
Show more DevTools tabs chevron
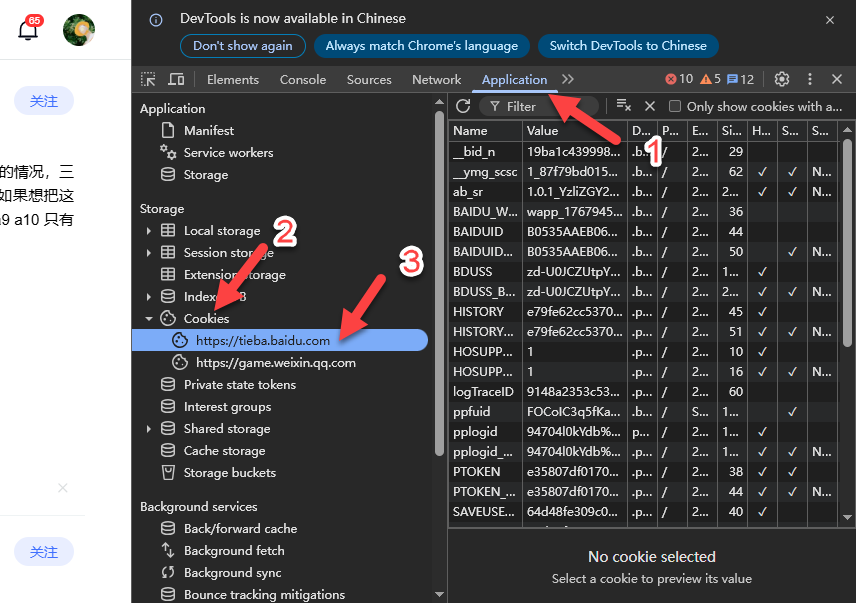coord(568,79)
